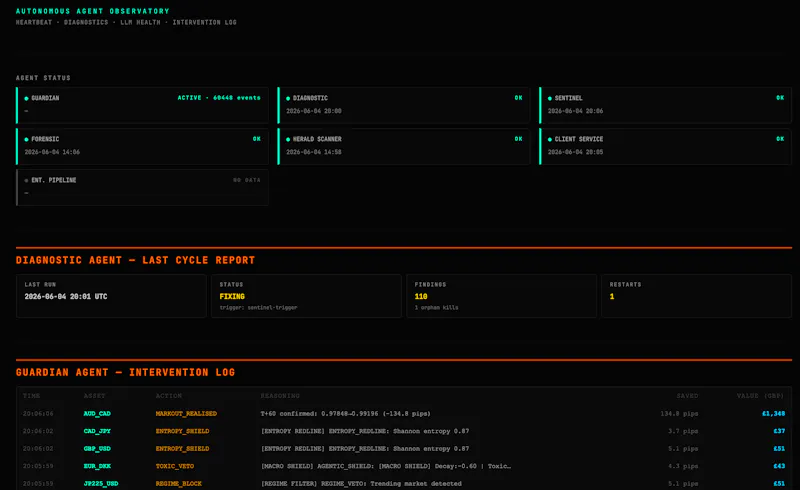Click the Findings count 110
Screen dimensions: 800x490
pyautogui.click(x=421, y=297)
